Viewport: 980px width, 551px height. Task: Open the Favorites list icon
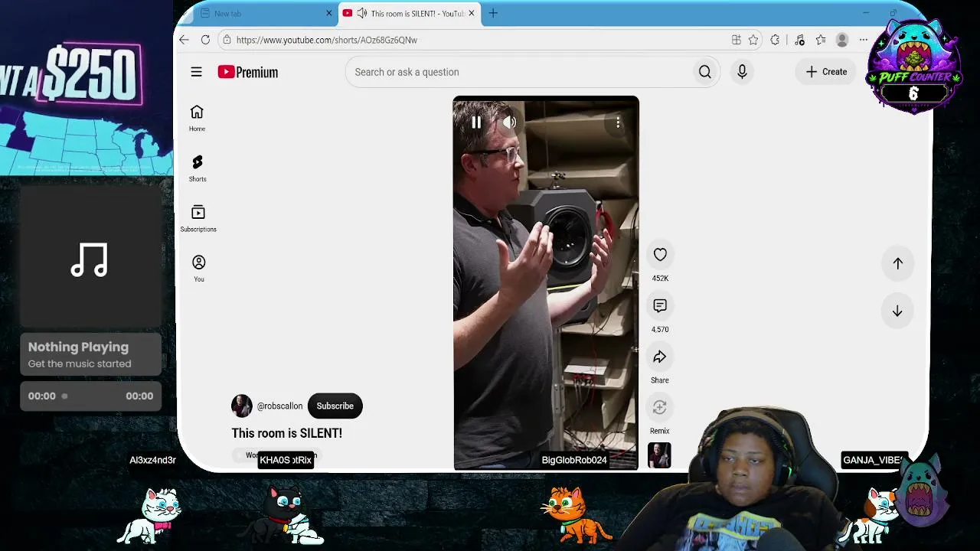821,40
